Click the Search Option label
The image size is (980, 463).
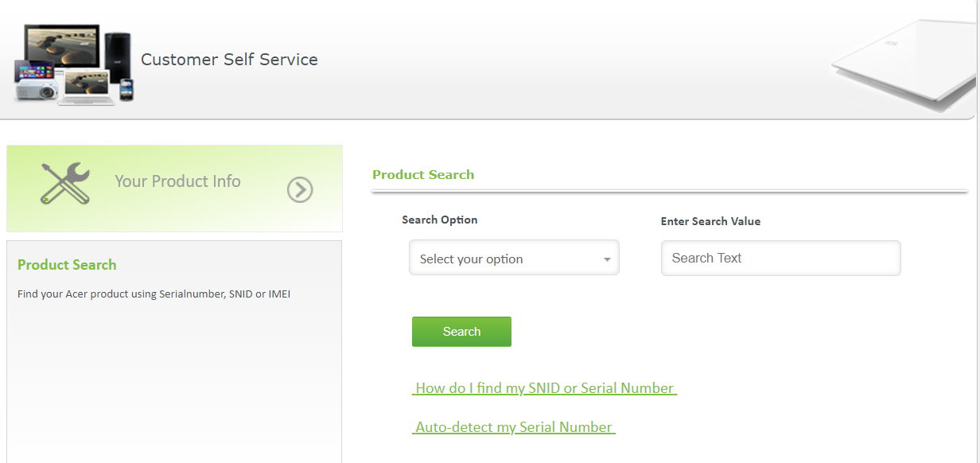[x=439, y=220]
